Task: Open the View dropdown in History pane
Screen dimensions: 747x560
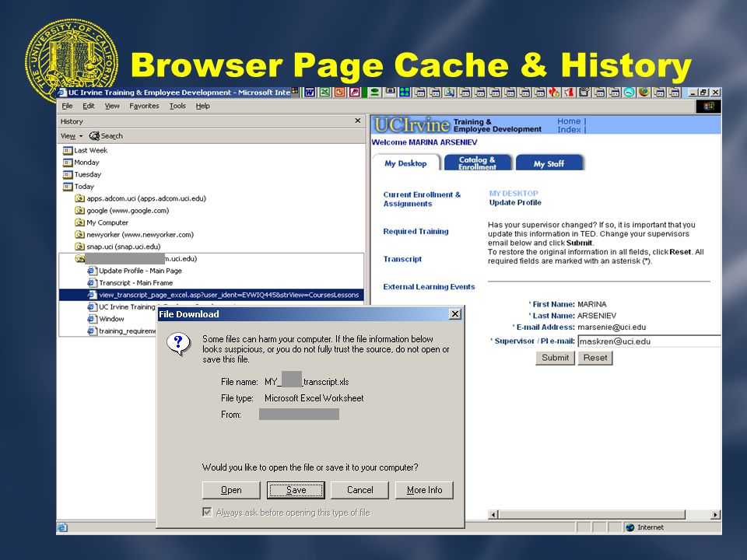Action: pos(72,136)
